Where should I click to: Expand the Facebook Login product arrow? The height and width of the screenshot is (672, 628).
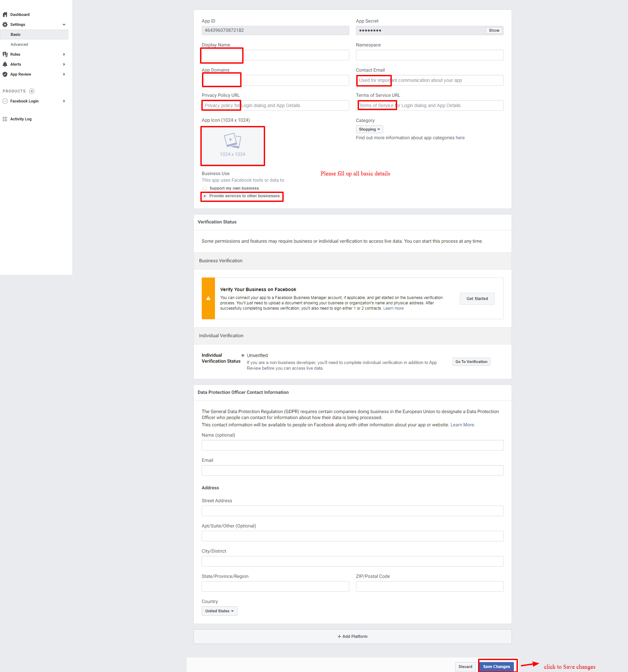[x=64, y=101]
